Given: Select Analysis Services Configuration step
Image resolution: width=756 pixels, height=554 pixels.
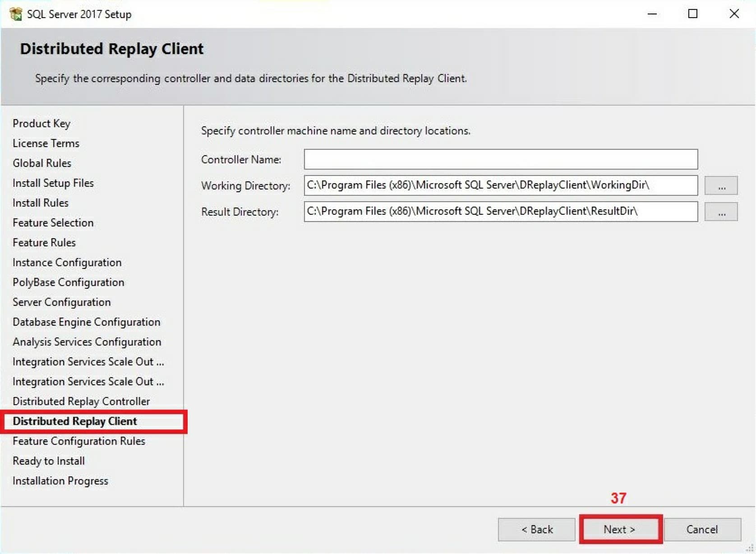Looking at the screenshot, I should point(87,342).
